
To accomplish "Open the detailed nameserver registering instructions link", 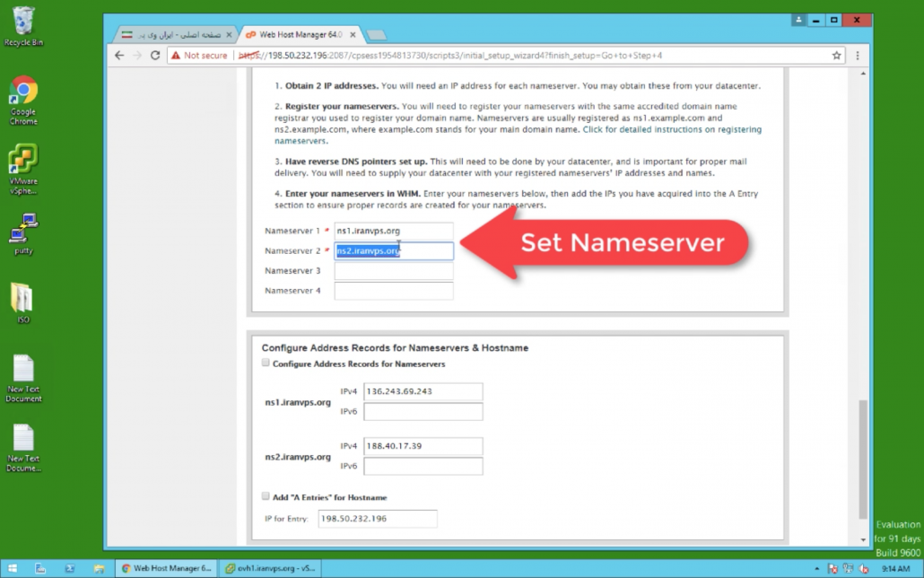I will click(671, 130).
